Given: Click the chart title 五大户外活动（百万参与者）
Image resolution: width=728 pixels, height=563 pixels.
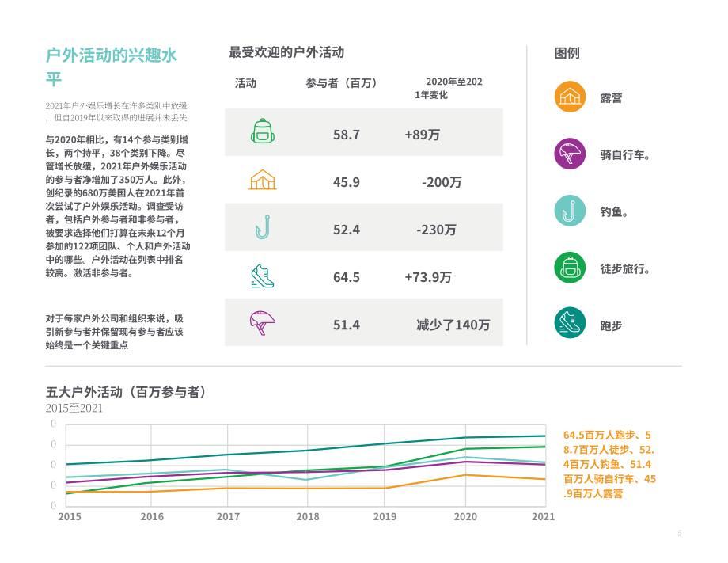Looking at the screenshot, I should [127, 392].
